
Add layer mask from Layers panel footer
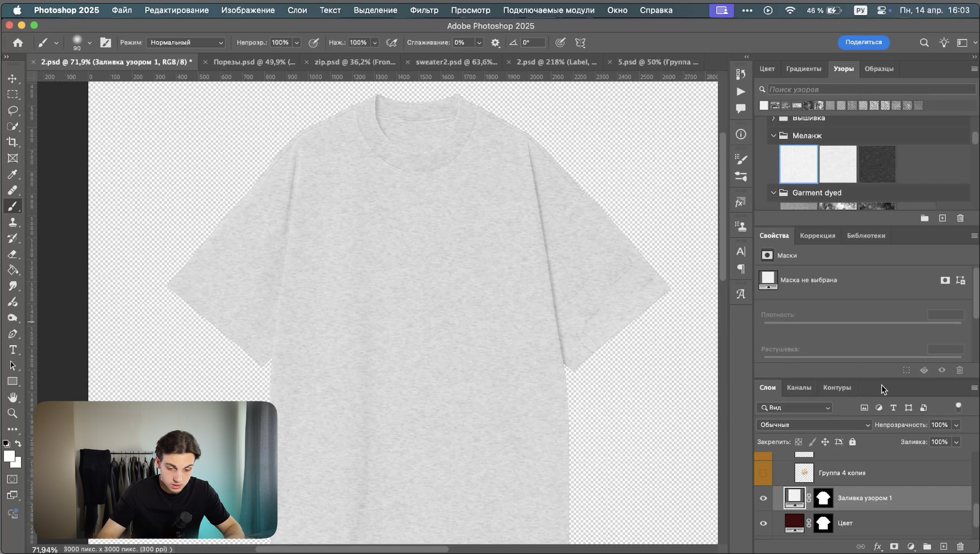pos(894,546)
